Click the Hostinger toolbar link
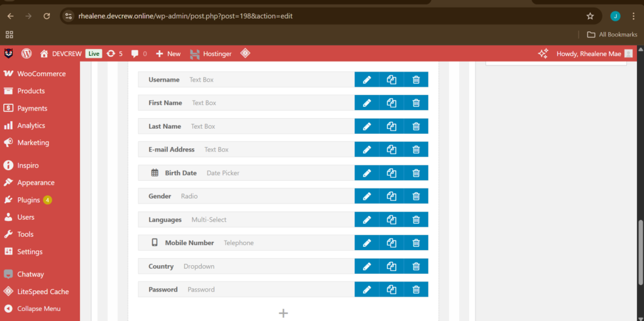The height and width of the screenshot is (321, 644). pos(211,54)
